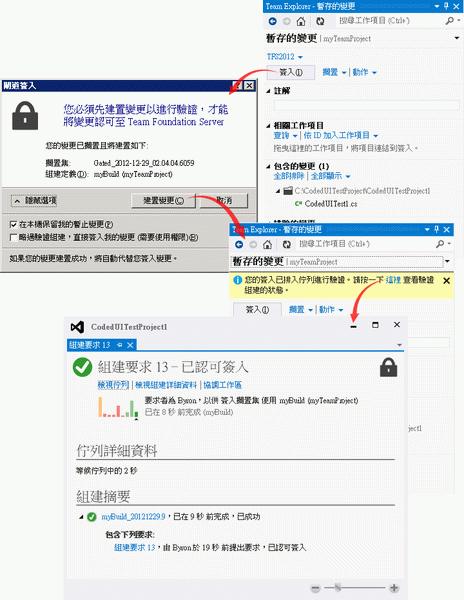Click the Zoom in plus icon on build page
The height and width of the screenshot is (600, 464).
394,588
